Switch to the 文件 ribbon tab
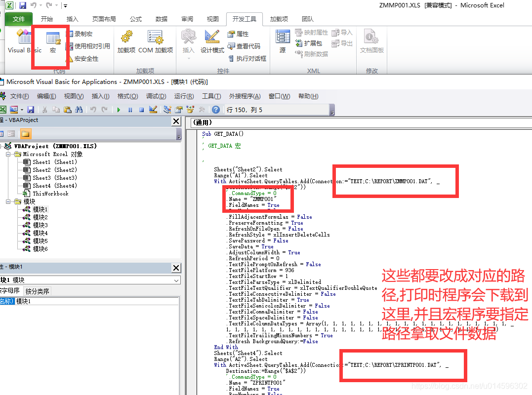The width and height of the screenshot is (532, 395). [19, 19]
